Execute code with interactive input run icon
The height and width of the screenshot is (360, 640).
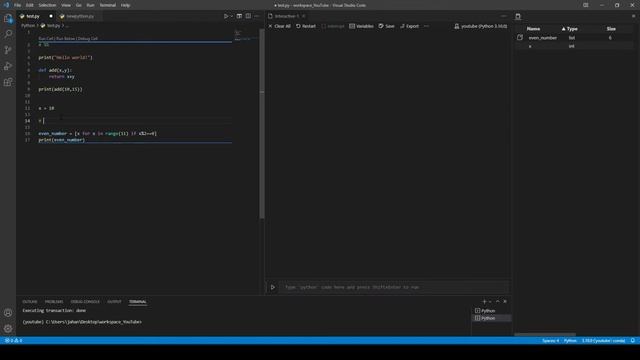273,287
